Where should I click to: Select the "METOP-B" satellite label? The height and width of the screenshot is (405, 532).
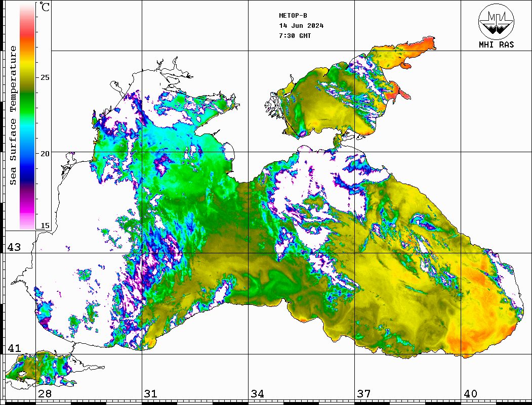tap(293, 16)
